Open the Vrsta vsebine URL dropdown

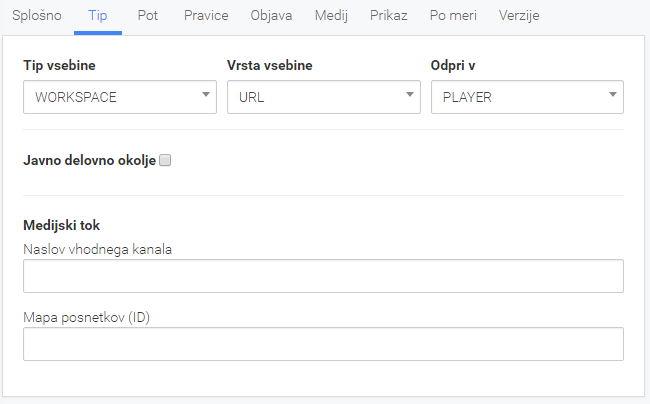[x=324, y=97]
